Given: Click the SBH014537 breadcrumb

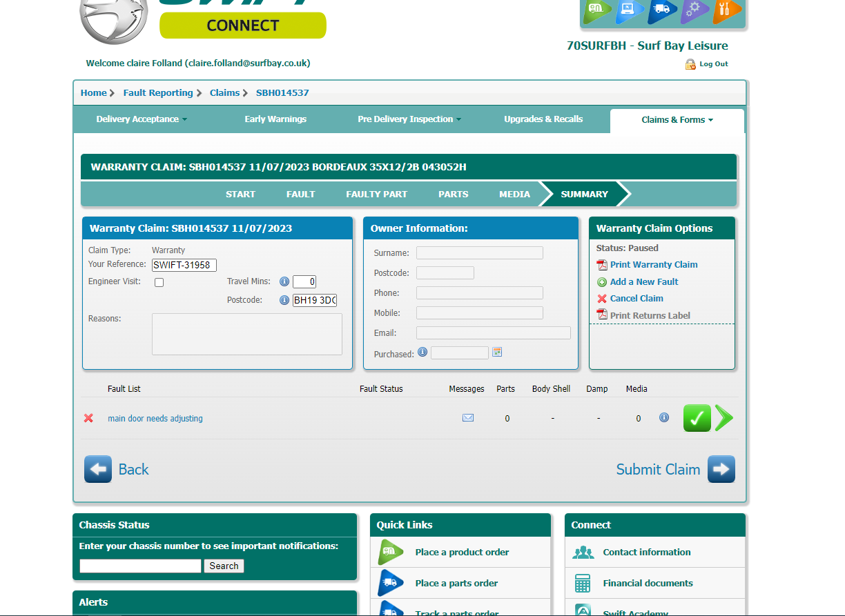Looking at the screenshot, I should click(282, 92).
